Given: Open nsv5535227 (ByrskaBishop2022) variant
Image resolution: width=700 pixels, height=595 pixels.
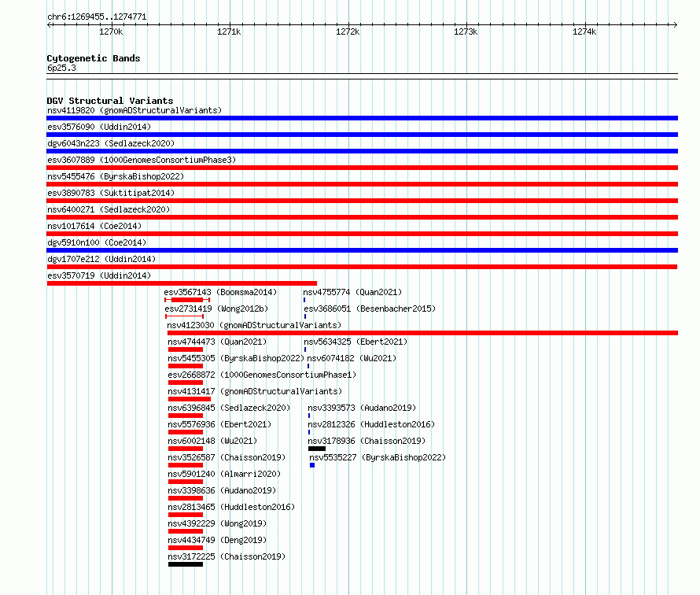Looking at the screenshot, I should tap(378, 457).
